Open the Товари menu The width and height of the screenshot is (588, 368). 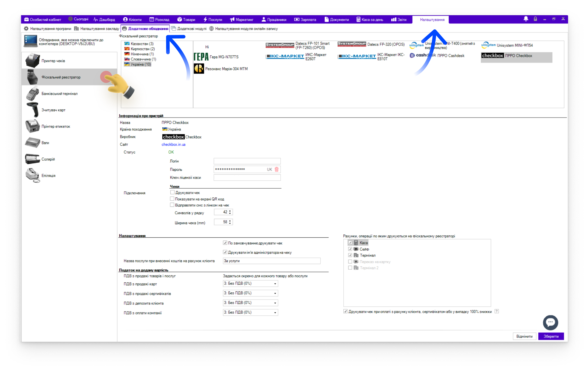[x=186, y=20]
